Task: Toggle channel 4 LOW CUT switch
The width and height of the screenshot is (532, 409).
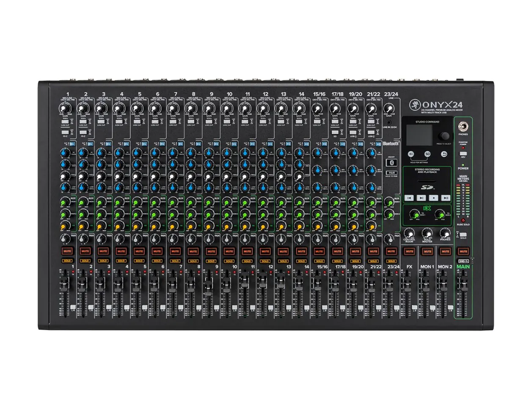Action: click(x=119, y=121)
